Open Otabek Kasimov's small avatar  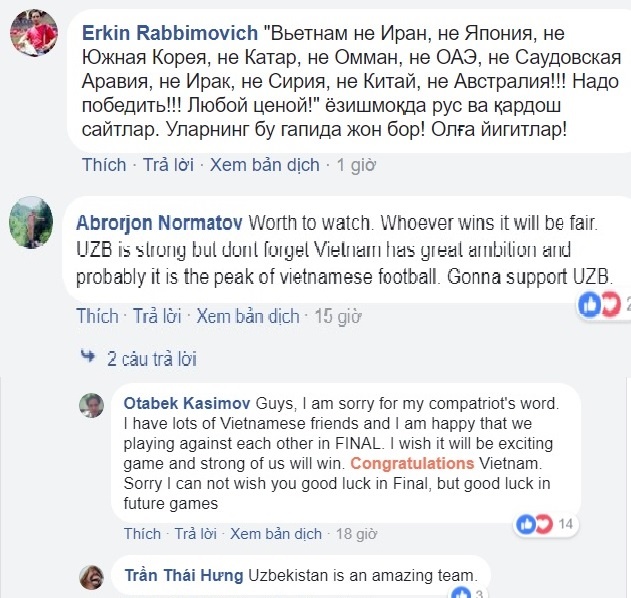coord(92,405)
